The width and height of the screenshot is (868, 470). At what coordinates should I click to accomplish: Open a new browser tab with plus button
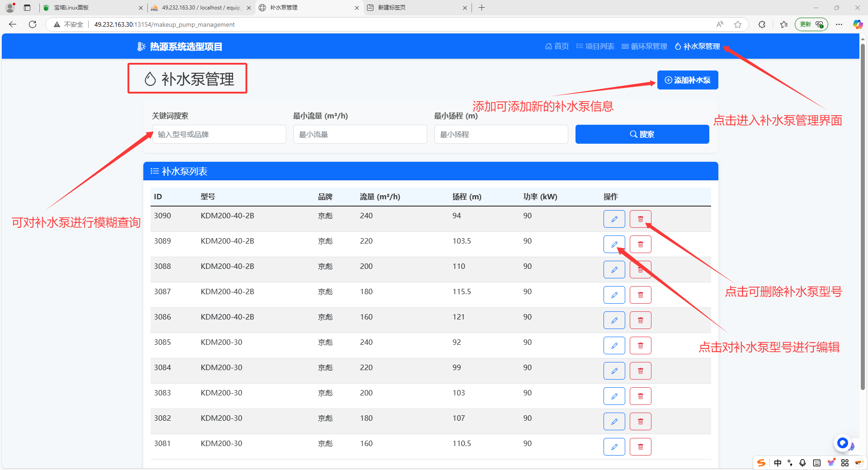(482, 8)
